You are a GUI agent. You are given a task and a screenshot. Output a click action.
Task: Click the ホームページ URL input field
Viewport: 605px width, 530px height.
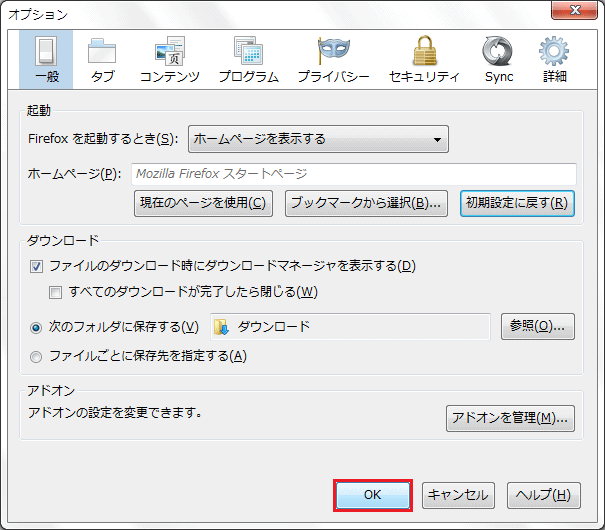coord(353,174)
